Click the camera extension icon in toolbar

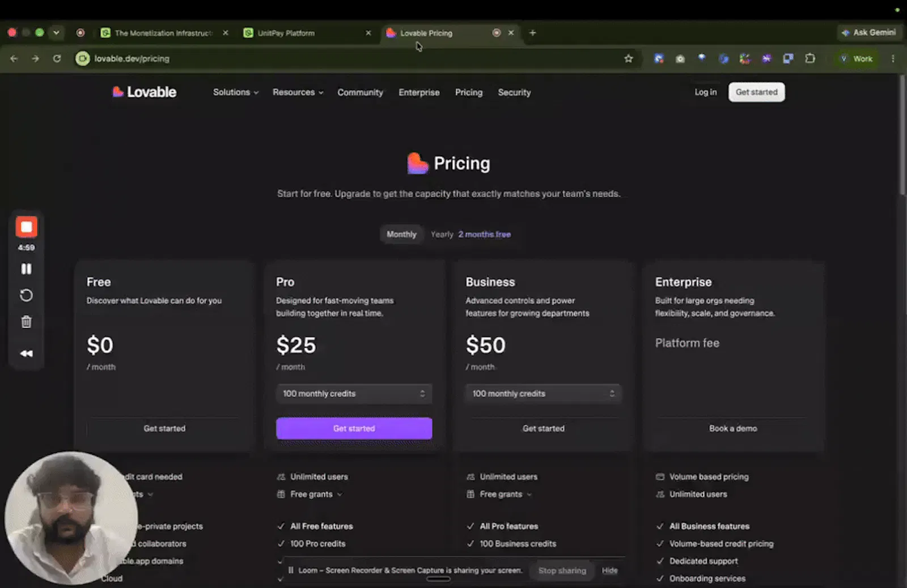(x=680, y=59)
